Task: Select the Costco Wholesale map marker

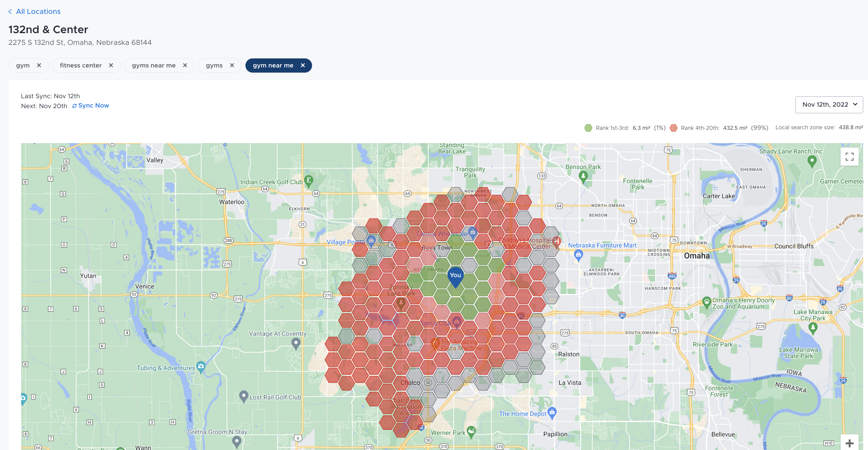Action: (x=473, y=232)
